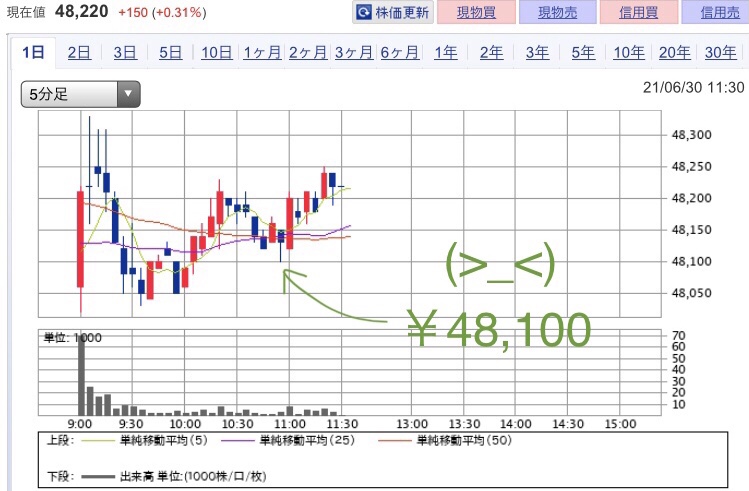Click the 70 volume axis label
Image resolution: width=749 pixels, height=491 pixels.
pos(679,335)
